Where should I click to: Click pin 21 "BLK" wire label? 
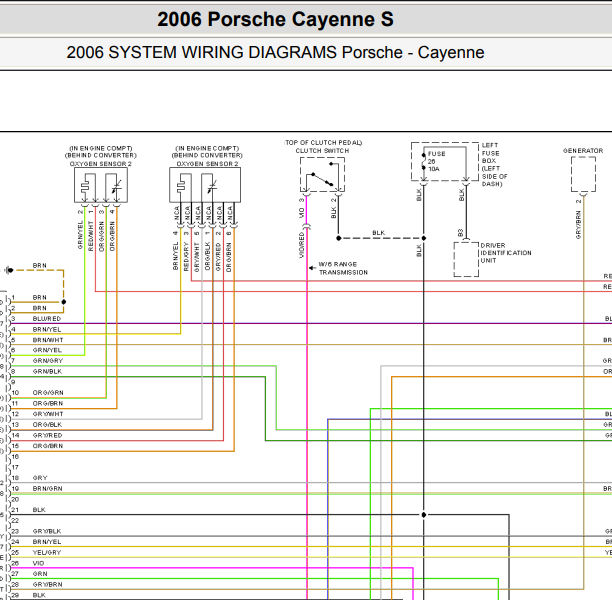(39, 510)
